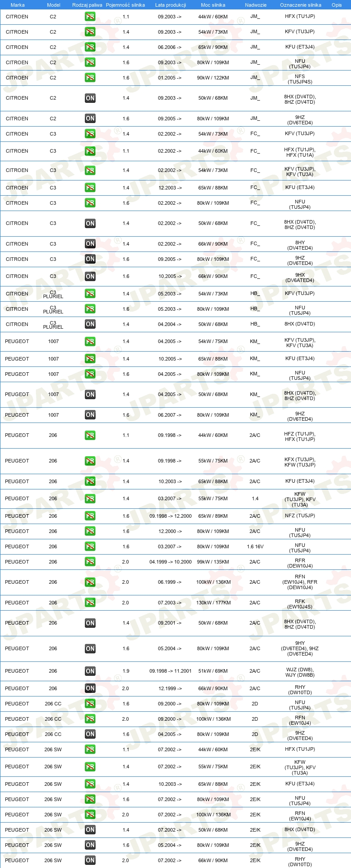Click the Lata produkcji column header
351x868 pixels.
click(171, 5)
